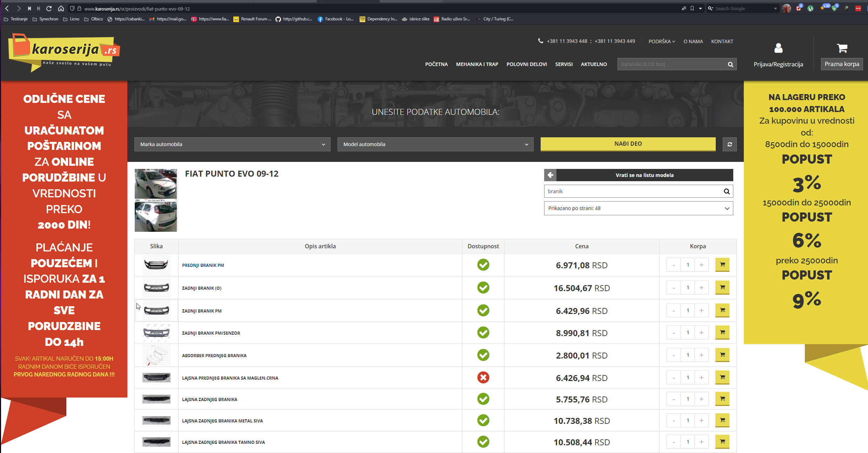The image size is (868, 453).
Task: Click quantity field for LAJSNA ZADNJEG BRANIKA
Action: pyautogui.click(x=688, y=399)
